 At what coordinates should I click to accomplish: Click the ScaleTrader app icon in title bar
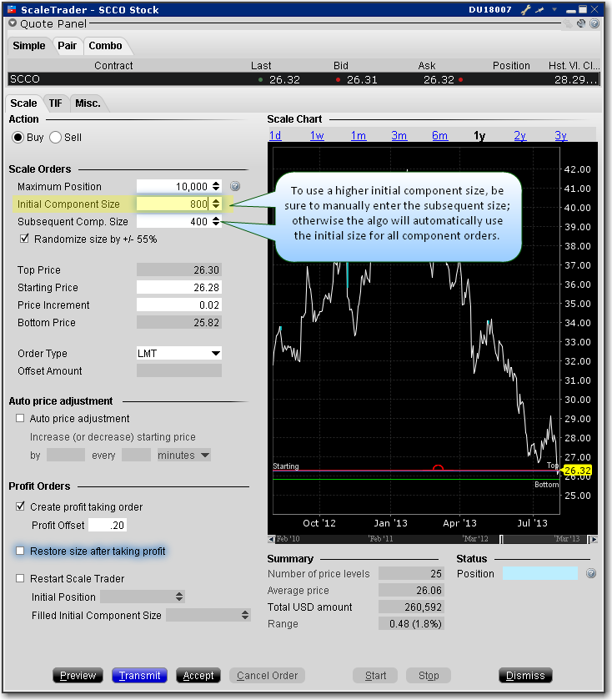12,10
